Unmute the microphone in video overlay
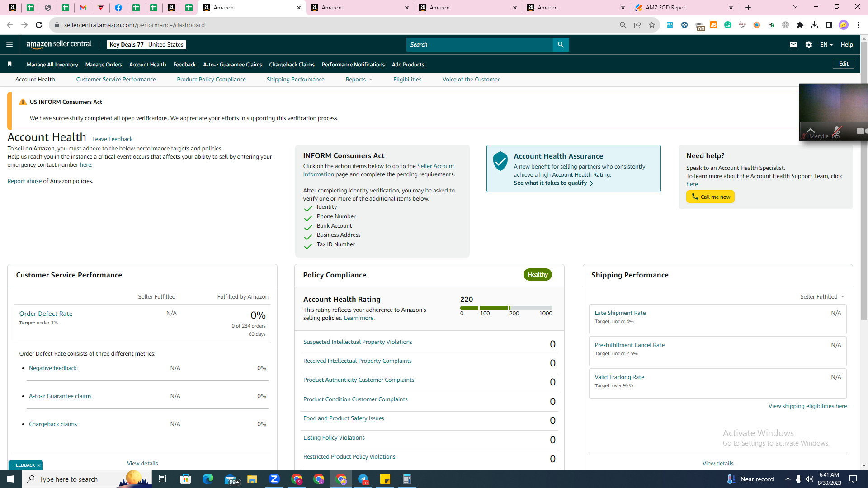Viewport: 868px width, 488px height. pos(837,131)
